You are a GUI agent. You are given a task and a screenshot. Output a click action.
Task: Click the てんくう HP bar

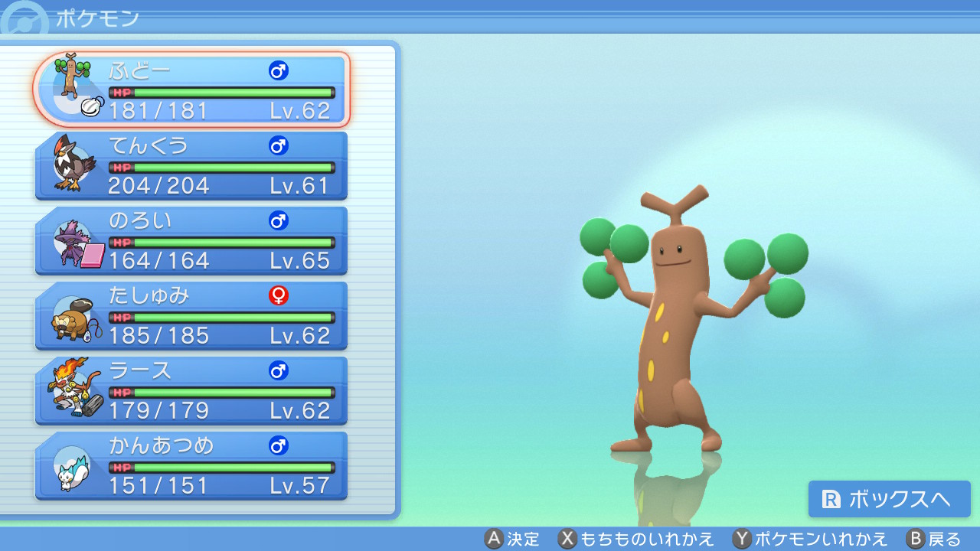222,168
